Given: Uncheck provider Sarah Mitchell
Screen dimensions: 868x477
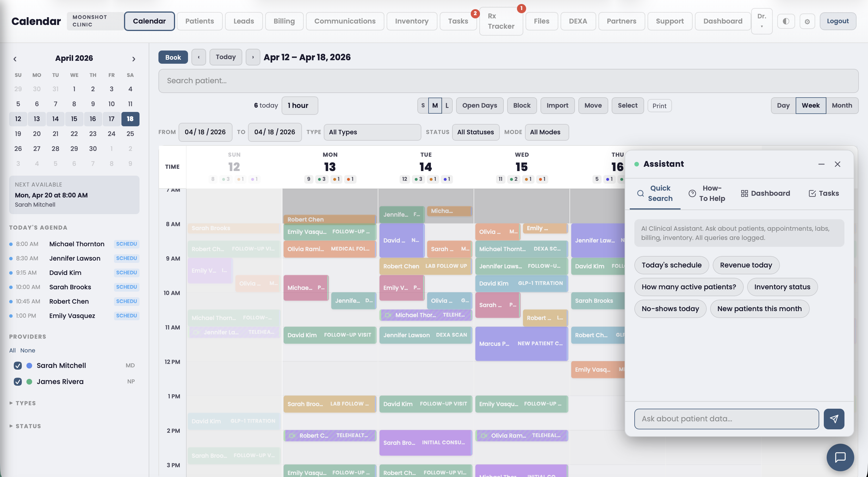Looking at the screenshot, I should coord(18,365).
